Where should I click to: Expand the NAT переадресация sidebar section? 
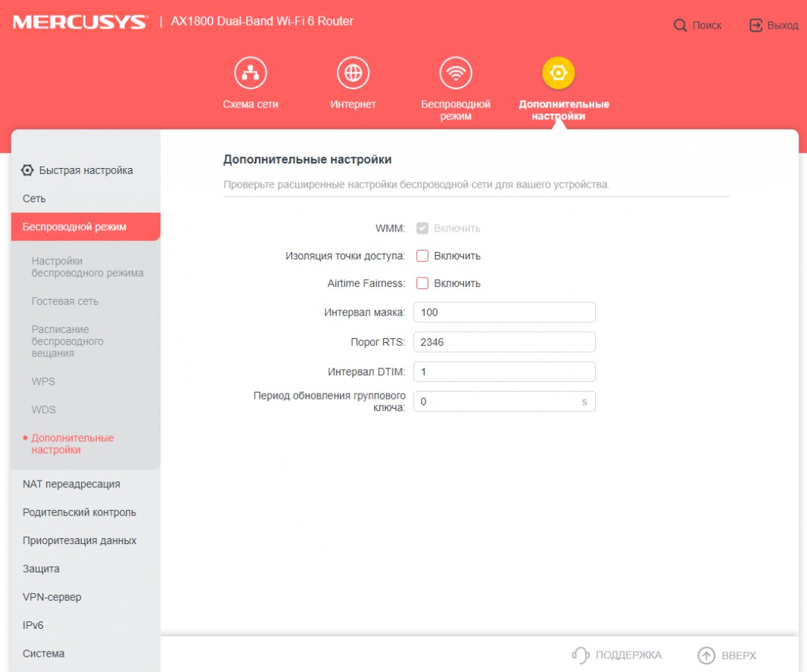click(71, 484)
